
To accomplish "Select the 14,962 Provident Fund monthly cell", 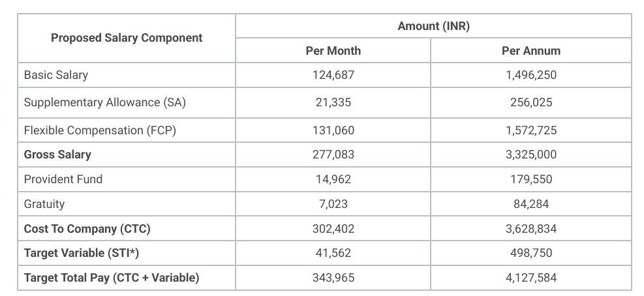I will [333, 179].
